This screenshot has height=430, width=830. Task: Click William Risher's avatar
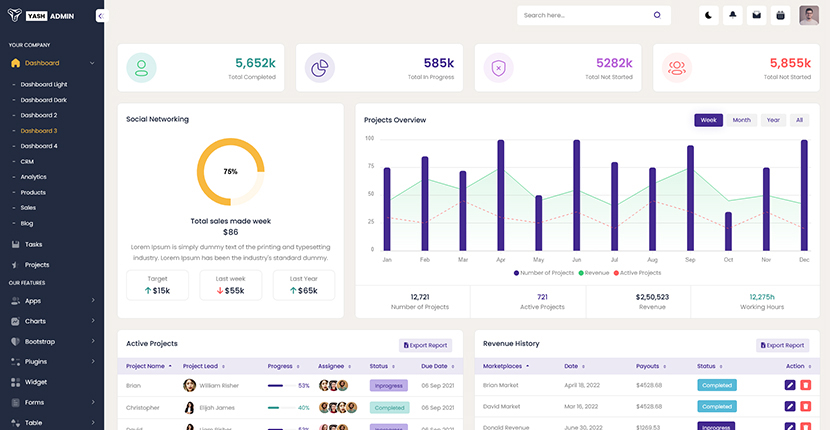[189, 386]
